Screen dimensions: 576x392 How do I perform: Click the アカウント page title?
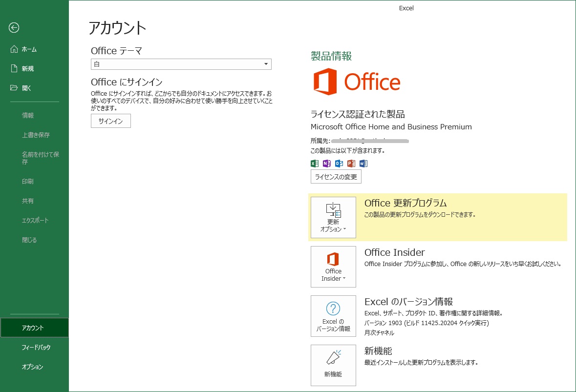click(x=117, y=28)
